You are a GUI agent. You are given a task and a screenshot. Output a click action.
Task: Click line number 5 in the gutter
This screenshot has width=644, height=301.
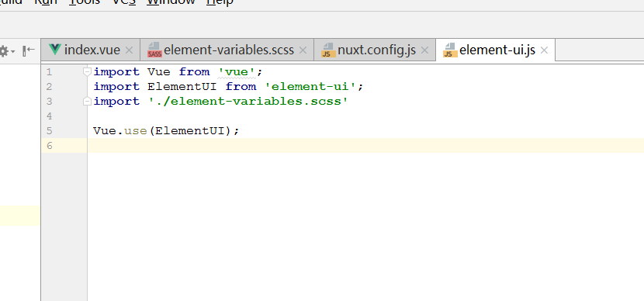point(50,131)
